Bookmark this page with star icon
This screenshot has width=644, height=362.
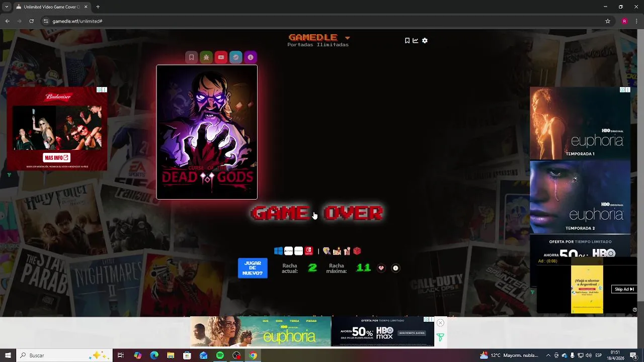[x=608, y=21]
